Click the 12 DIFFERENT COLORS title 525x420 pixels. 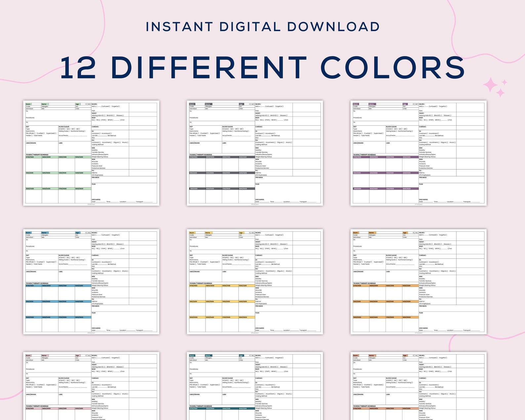[262, 67]
